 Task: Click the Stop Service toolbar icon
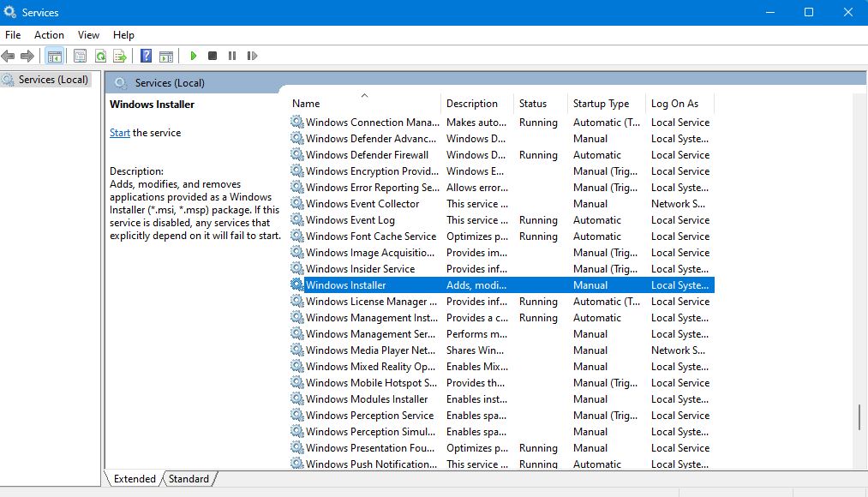tap(213, 56)
